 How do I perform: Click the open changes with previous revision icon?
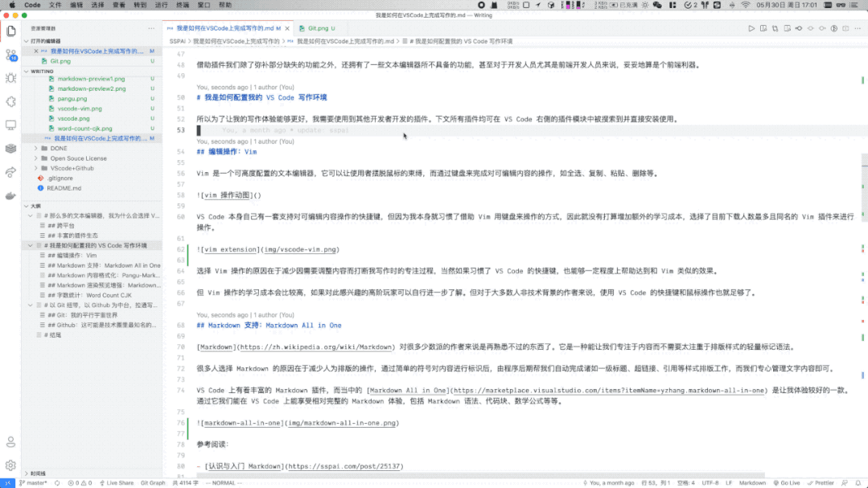coord(787,28)
